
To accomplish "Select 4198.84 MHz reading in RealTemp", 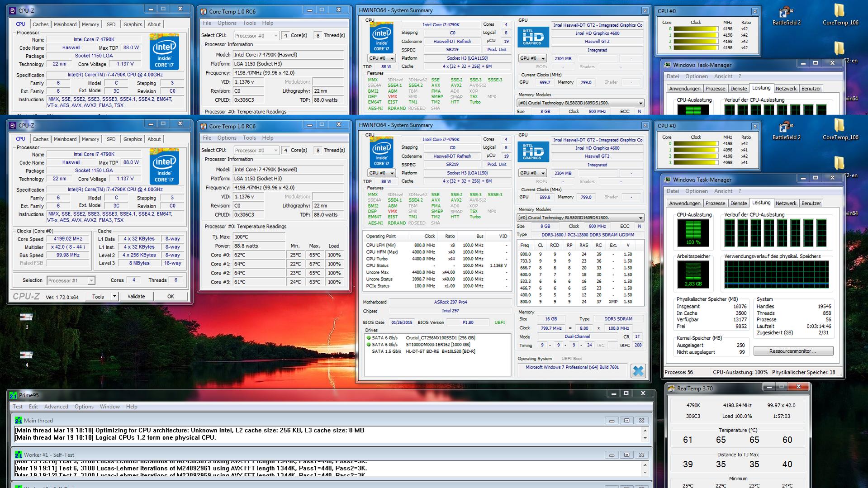I will pyautogui.click(x=737, y=405).
